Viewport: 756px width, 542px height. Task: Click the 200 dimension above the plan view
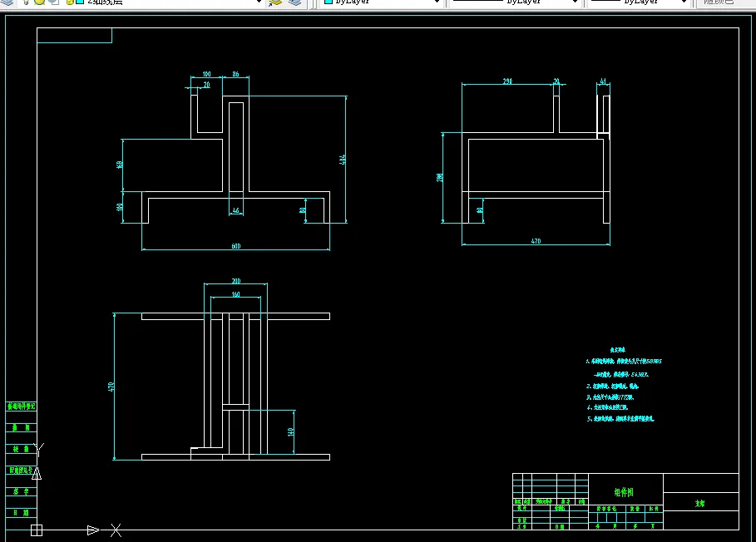[x=235, y=281]
